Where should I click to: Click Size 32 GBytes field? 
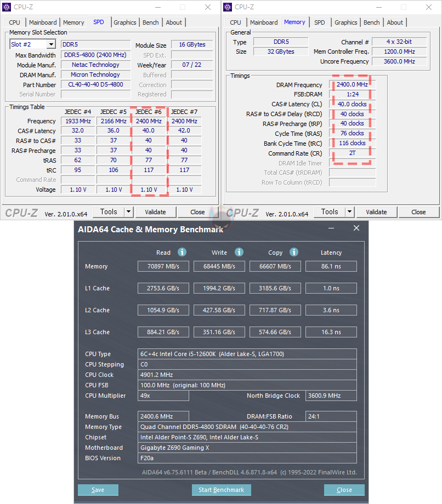[281, 51]
